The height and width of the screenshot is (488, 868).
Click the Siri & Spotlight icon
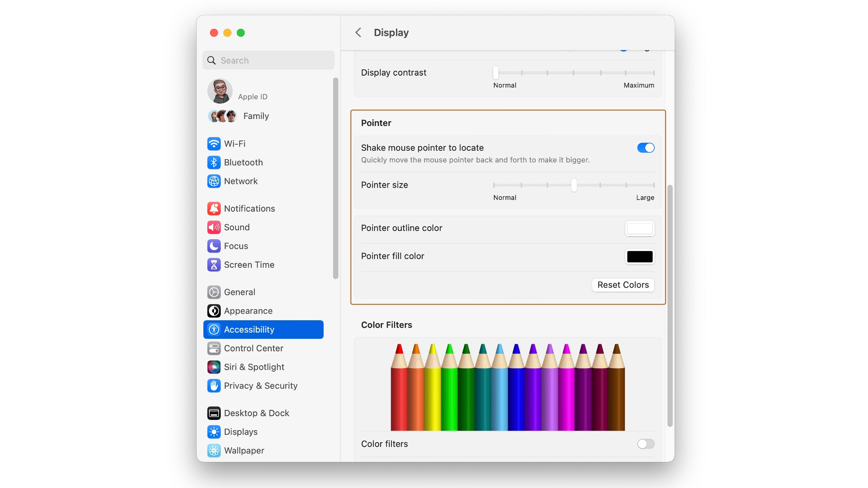[x=214, y=367]
